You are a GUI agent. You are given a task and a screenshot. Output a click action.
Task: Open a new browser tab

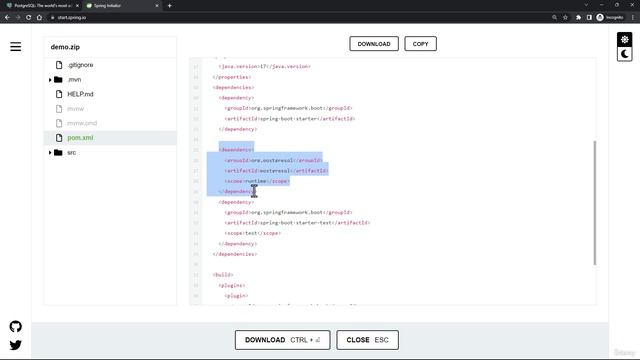click(x=169, y=6)
